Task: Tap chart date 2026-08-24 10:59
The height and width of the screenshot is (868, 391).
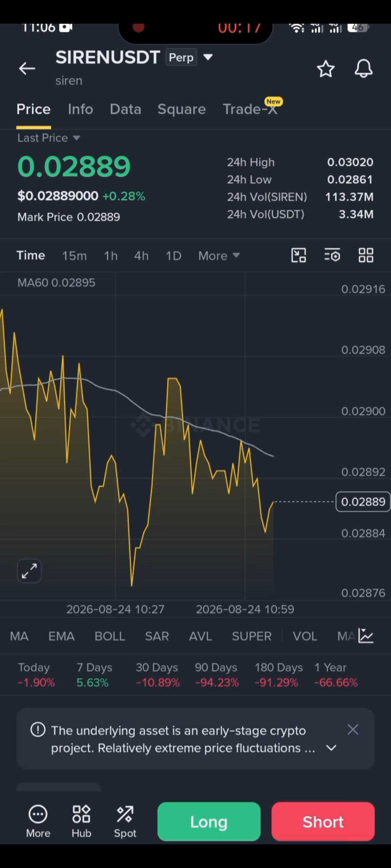Action: (245, 609)
